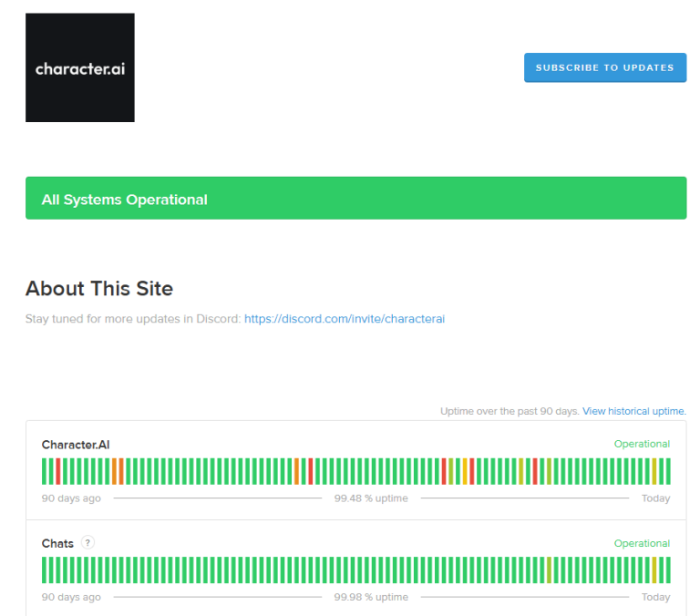The width and height of the screenshot is (700, 616).
Task: Click the rightmost yellow bar in Chats uptime
Action: point(654,570)
